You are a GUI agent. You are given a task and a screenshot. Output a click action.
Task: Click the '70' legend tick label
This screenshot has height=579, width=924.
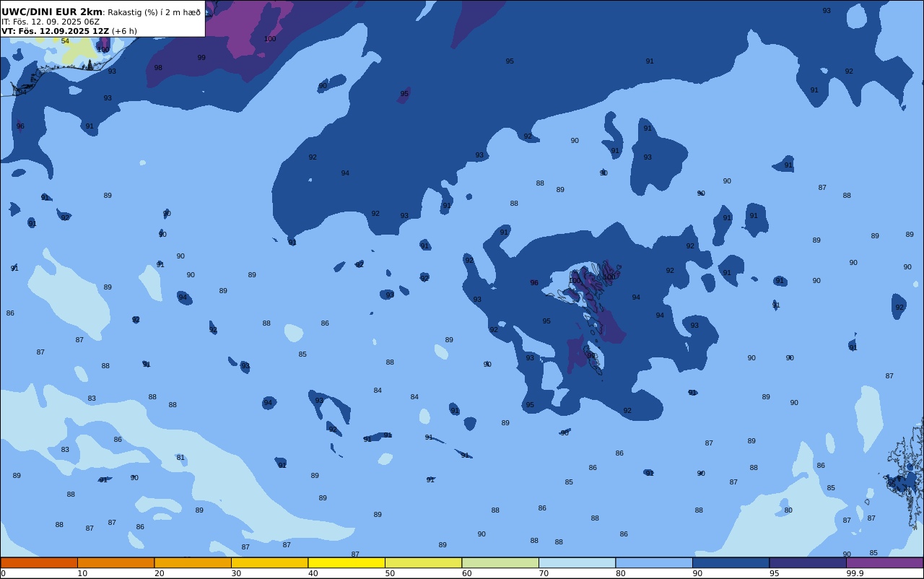pos(544,573)
